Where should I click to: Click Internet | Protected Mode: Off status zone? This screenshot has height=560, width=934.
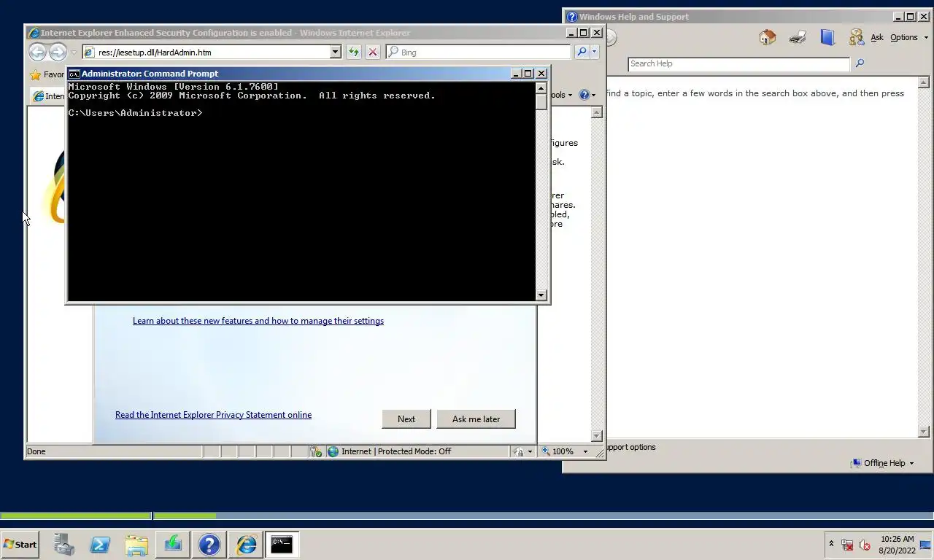(389, 451)
